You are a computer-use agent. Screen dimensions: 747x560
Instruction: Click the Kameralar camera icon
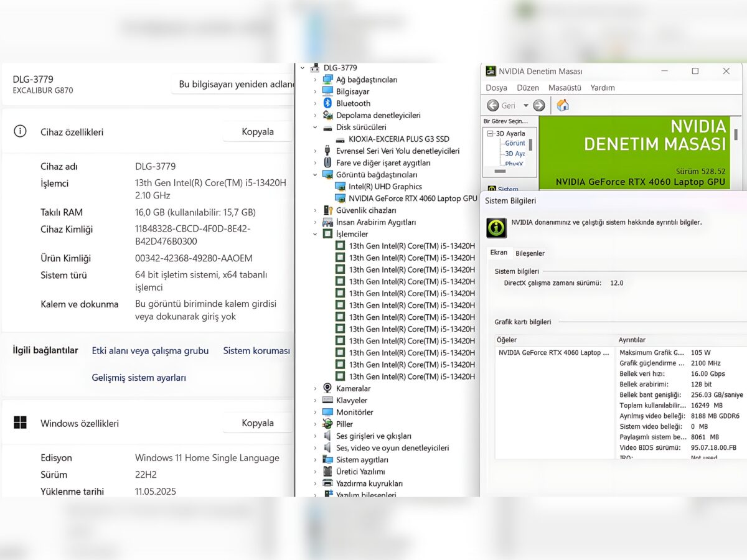[327, 388]
